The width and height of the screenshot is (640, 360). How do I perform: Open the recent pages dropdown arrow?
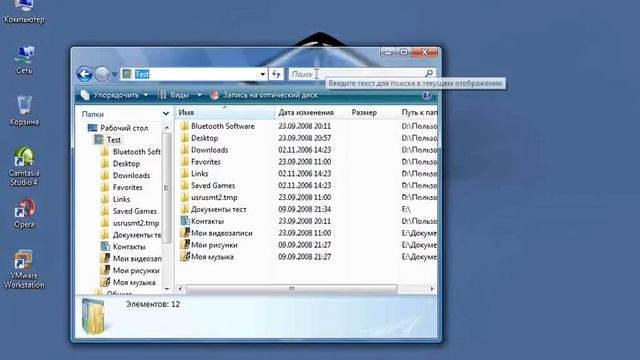[x=115, y=75]
